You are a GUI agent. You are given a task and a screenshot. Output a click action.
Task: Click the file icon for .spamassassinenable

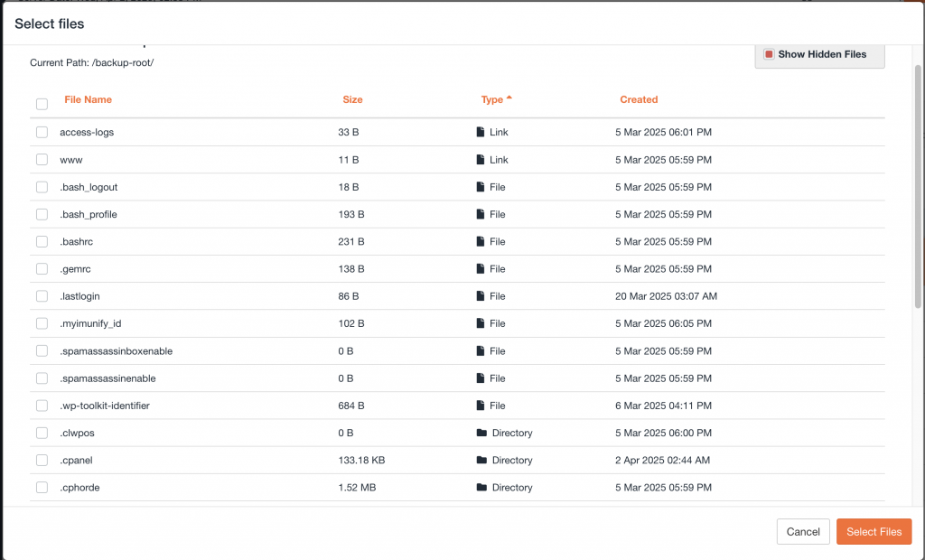click(481, 378)
